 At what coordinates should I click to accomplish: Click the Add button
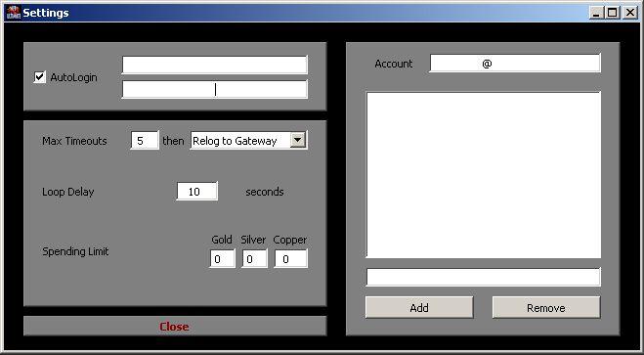click(x=419, y=308)
